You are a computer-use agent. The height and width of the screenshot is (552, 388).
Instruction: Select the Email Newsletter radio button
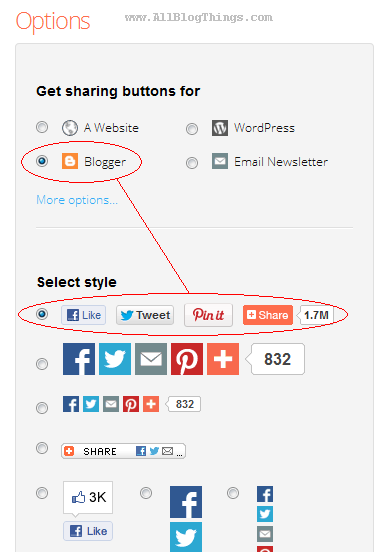[192, 163]
